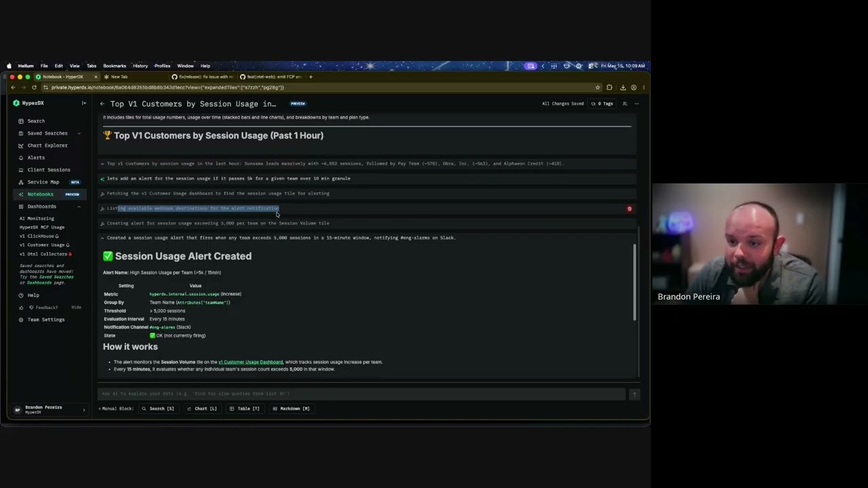Open the AI Monitoring dashboard
The image size is (868, 488).
tap(37, 219)
